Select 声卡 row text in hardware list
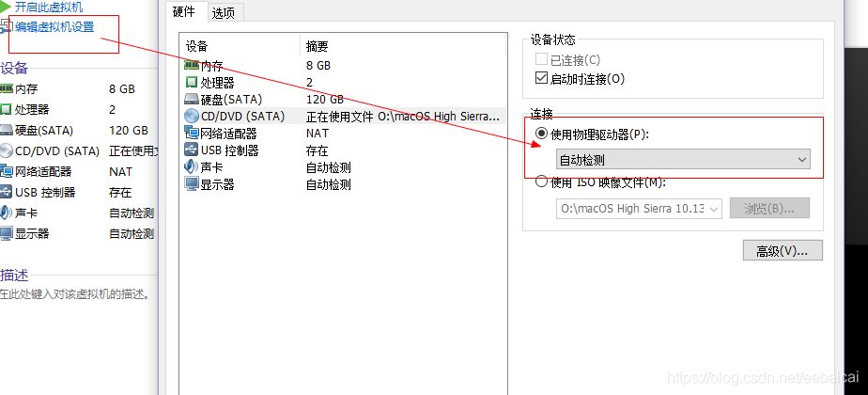Viewport: 868px width, 395px height. tap(211, 167)
